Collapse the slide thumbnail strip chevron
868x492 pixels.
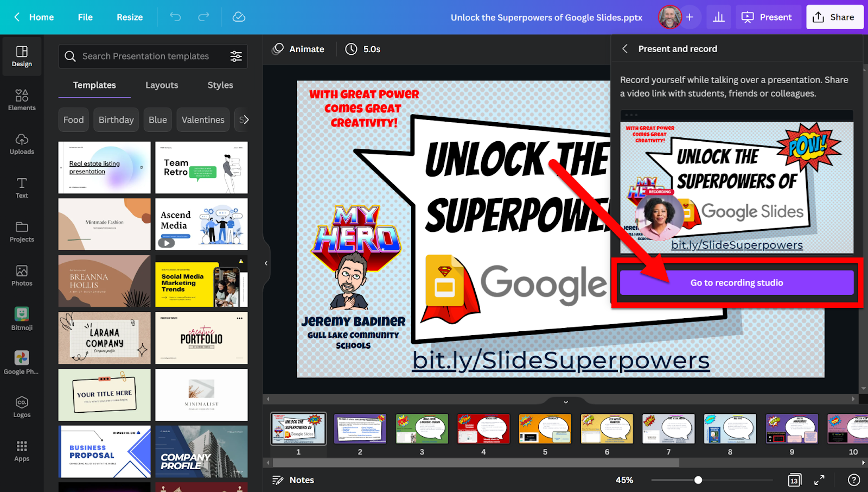[x=566, y=402]
